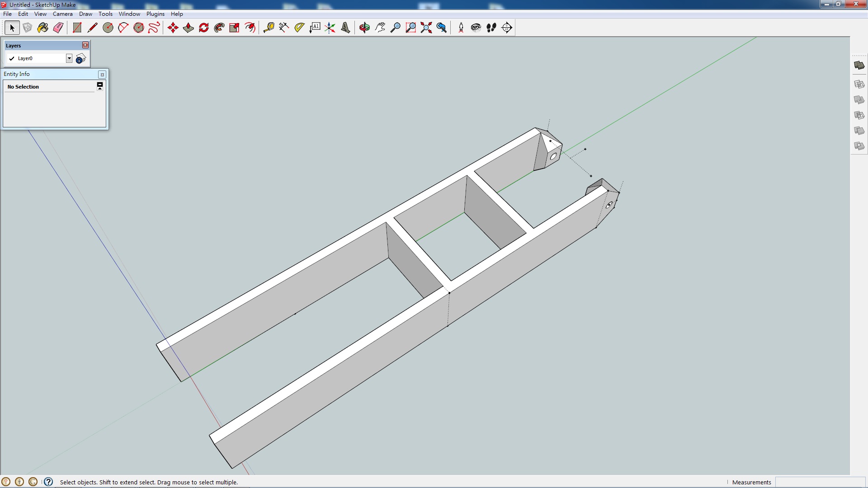Click the help question mark button
Screen dimensions: 868x488
48,482
